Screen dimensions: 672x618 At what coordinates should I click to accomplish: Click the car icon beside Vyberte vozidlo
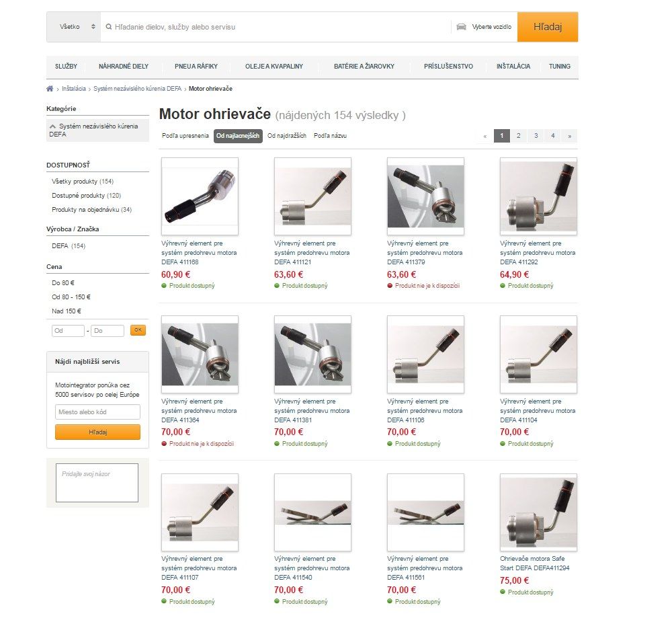461,27
